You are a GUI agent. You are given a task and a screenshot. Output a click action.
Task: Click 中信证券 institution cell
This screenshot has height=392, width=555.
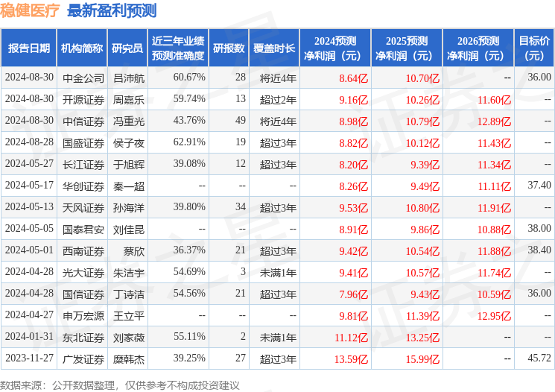click(x=83, y=121)
